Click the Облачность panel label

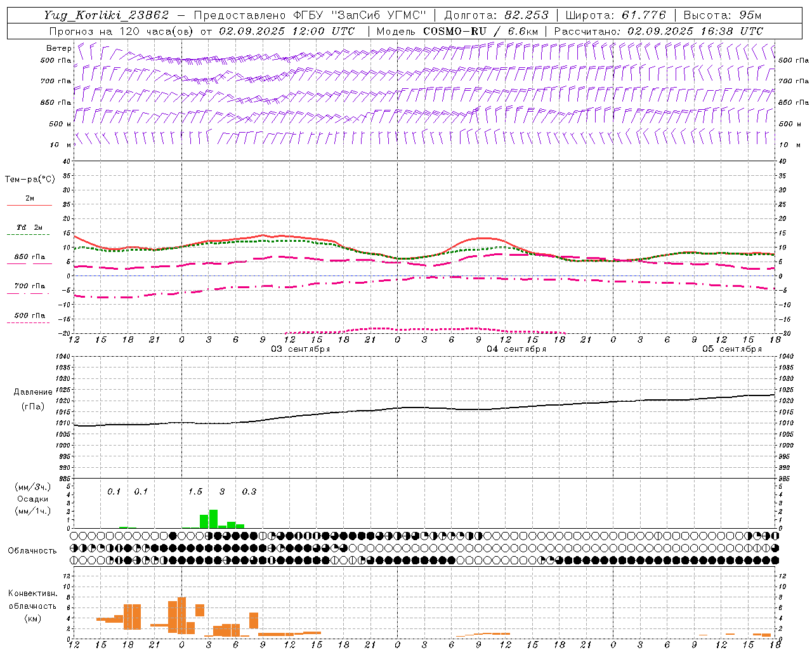coord(32,551)
